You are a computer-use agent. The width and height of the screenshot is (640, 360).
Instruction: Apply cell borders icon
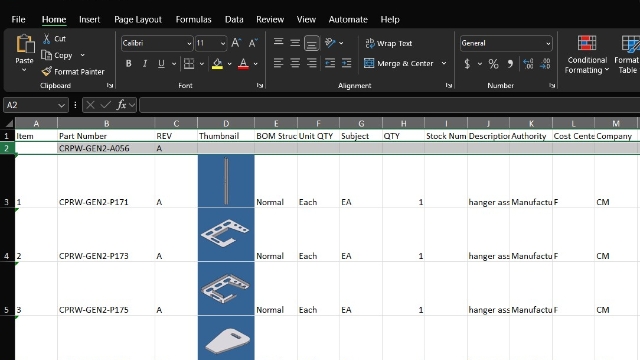pyautogui.click(x=189, y=64)
